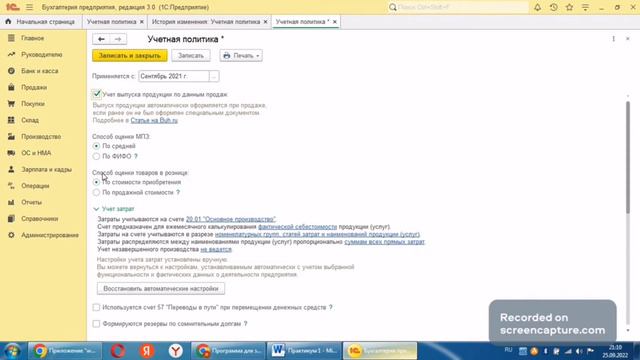
Task: Click the Записать button
Action: click(191, 56)
